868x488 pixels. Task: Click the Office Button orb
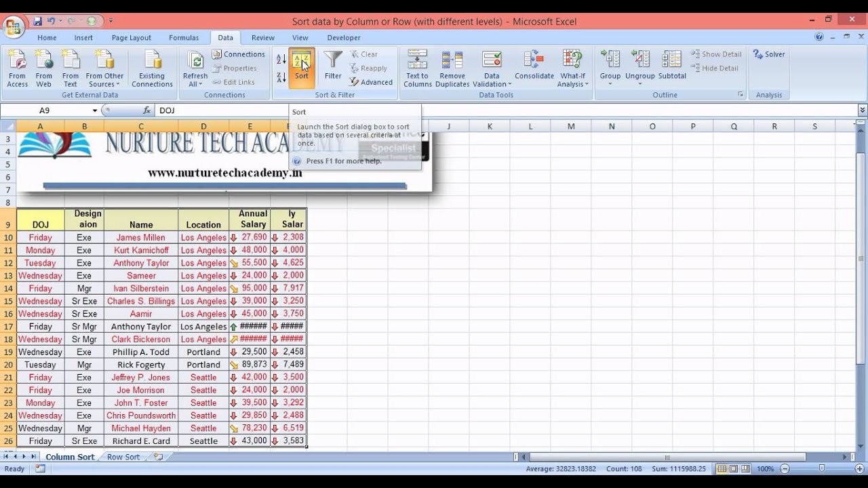14,27
